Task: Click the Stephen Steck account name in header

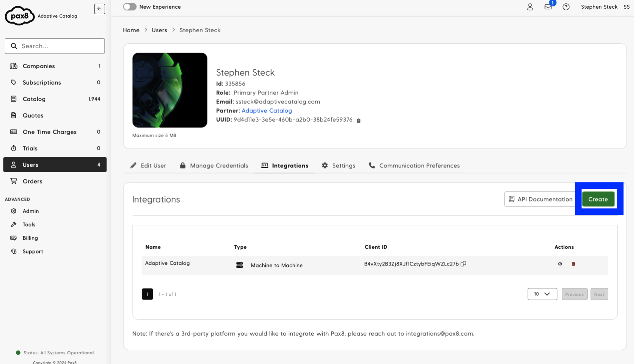Action: pyautogui.click(x=599, y=7)
